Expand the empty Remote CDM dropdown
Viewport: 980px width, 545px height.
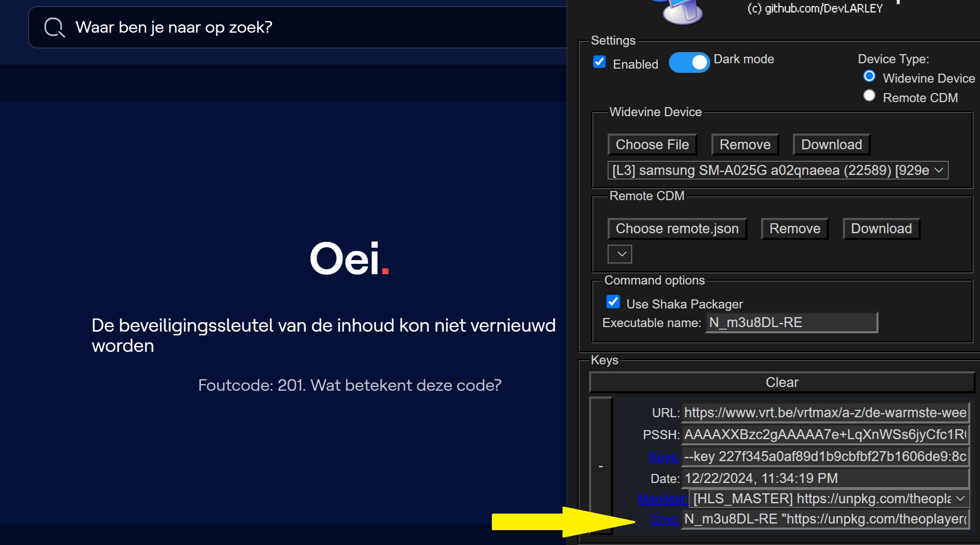(620, 254)
